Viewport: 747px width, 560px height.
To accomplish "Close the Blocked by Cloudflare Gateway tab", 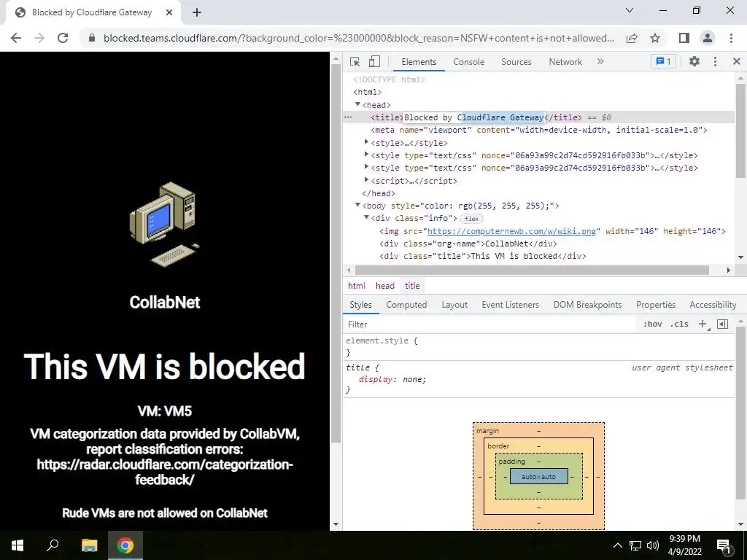I will pos(169,13).
